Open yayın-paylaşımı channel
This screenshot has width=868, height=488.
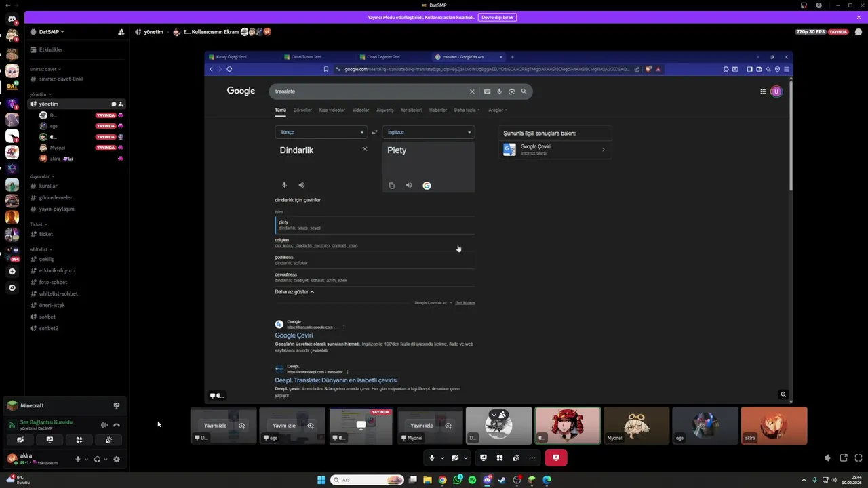pos(76,209)
